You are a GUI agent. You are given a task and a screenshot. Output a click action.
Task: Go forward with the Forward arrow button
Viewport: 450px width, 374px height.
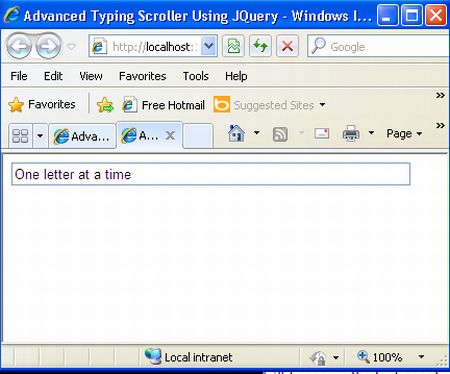48,46
